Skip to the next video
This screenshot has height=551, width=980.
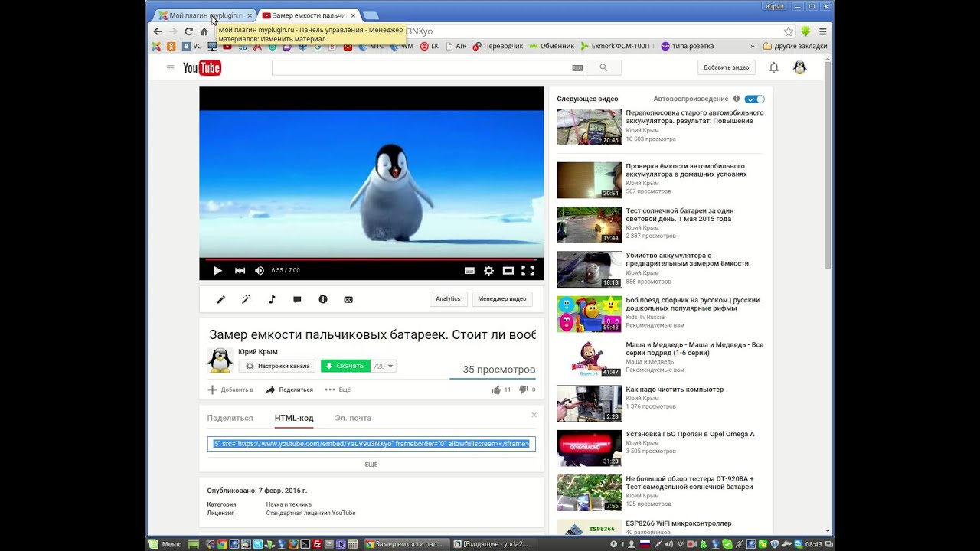point(240,271)
